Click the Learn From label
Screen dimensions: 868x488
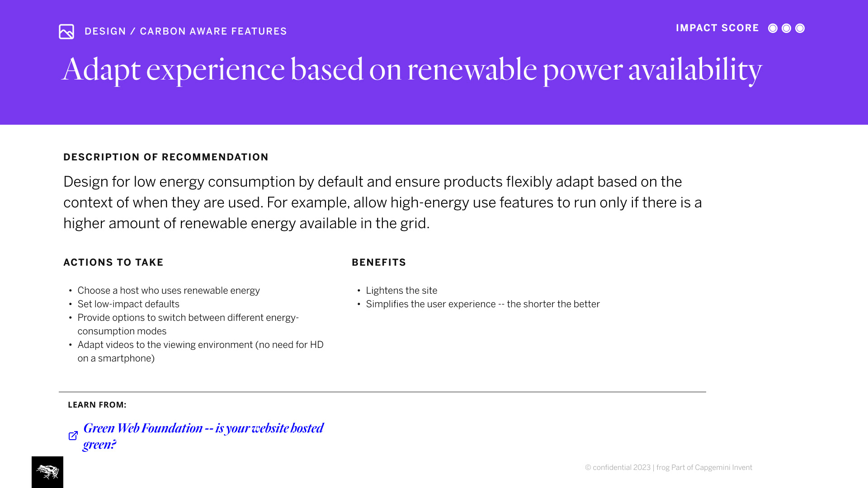[x=97, y=405]
